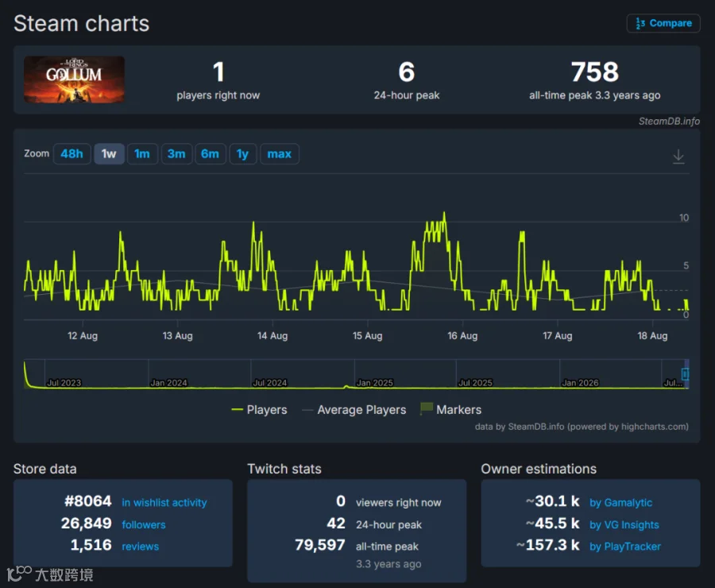Click the ~30.1 k owner estimate
This screenshot has width=715, height=588.
pyautogui.click(x=553, y=501)
